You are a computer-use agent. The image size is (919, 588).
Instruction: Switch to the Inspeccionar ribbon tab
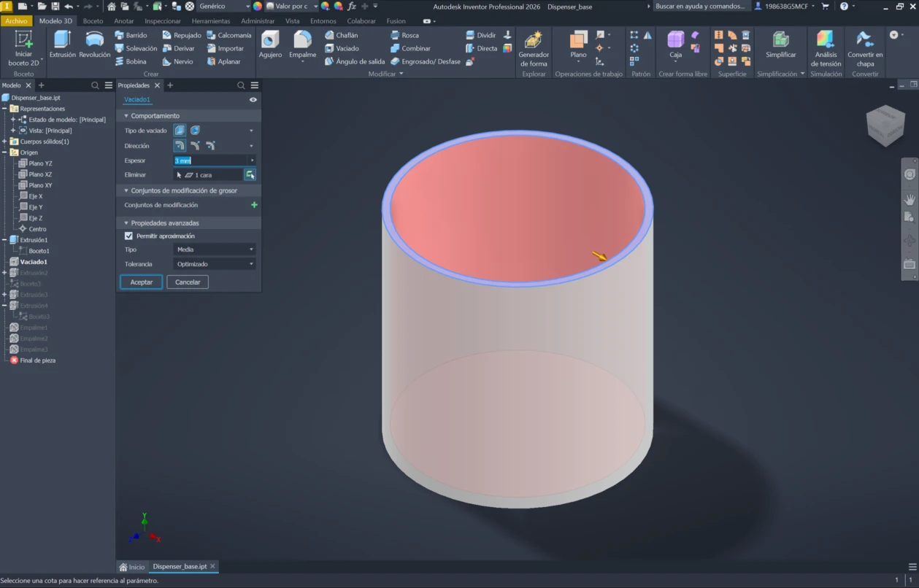[163, 21]
